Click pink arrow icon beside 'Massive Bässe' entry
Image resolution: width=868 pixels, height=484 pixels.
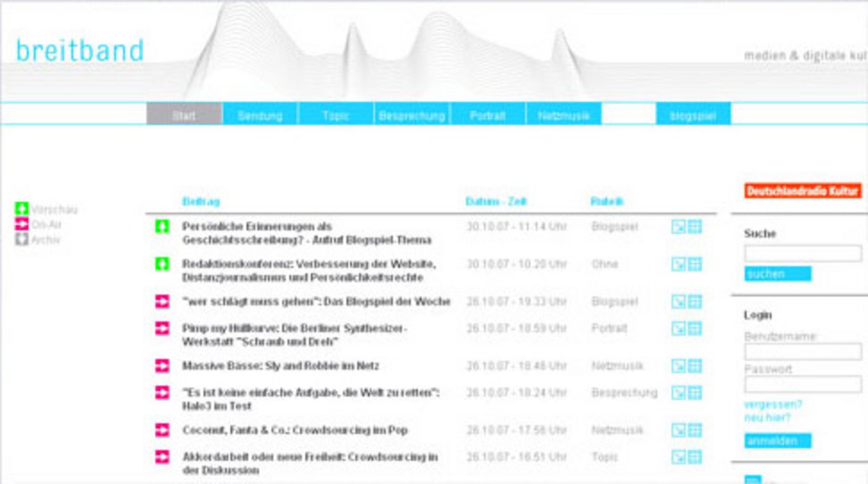[x=162, y=366]
